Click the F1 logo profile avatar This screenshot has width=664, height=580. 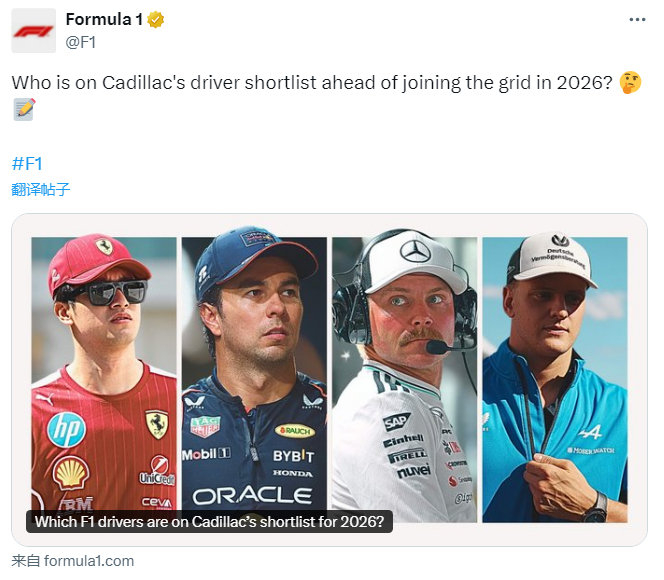pos(33,30)
